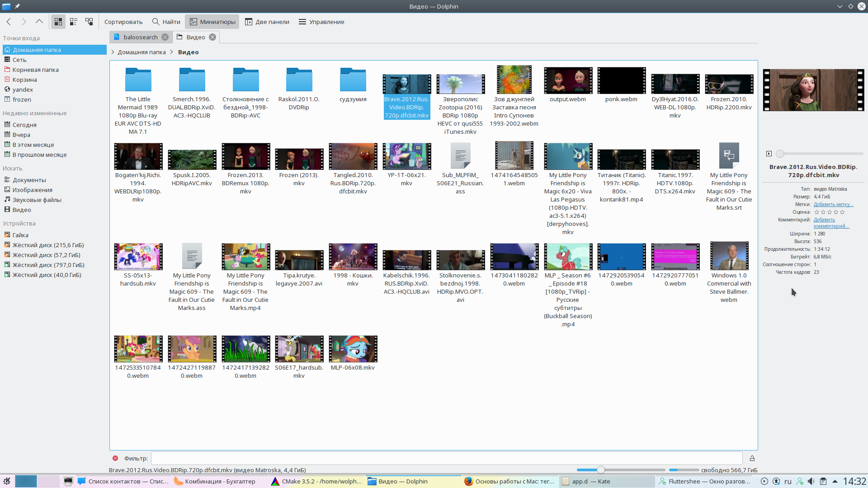The height and width of the screenshot is (488, 868).
Task: Toggle Две панели split view
Action: click(x=267, y=22)
